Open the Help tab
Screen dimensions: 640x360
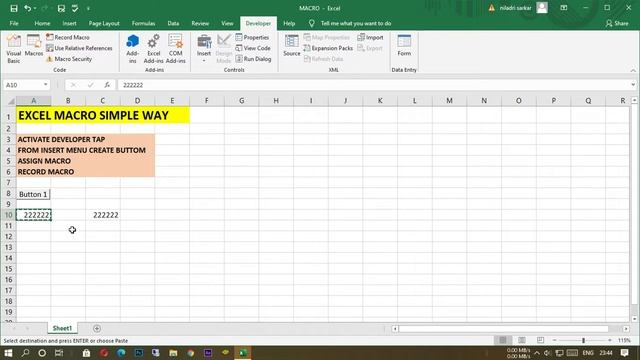(x=289, y=23)
